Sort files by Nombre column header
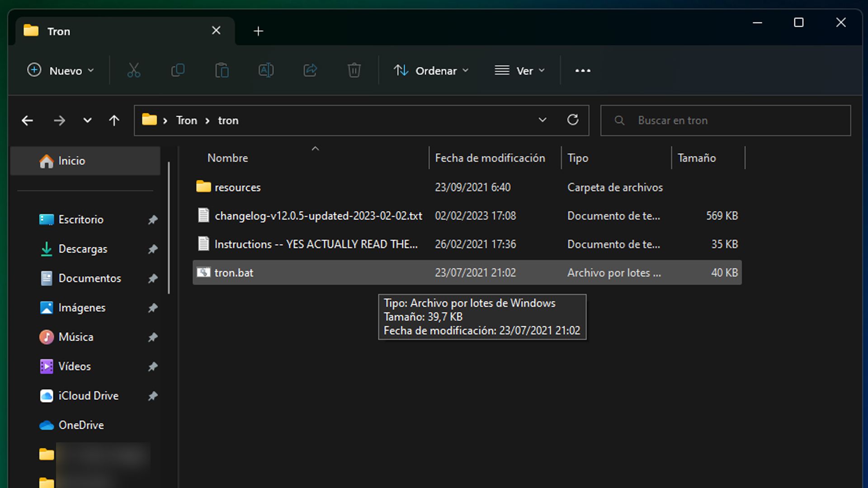Screen dimensions: 868x488 tap(227, 158)
